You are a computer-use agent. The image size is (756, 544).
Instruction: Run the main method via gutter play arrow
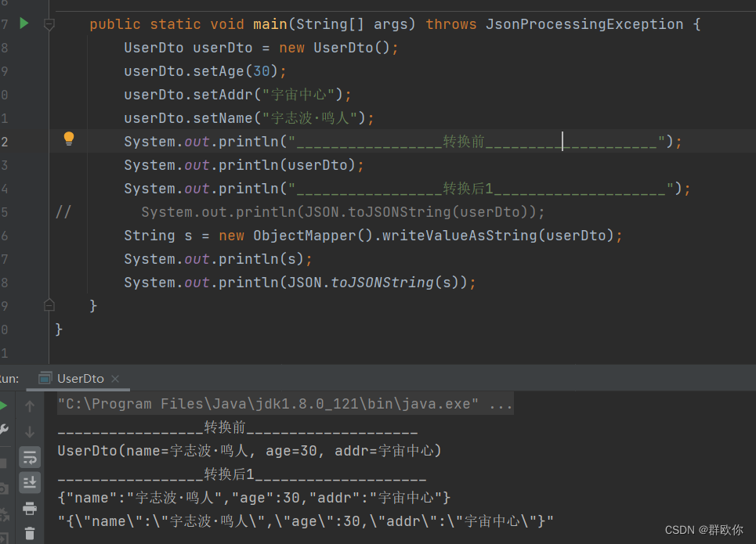(x=24, y=23)
